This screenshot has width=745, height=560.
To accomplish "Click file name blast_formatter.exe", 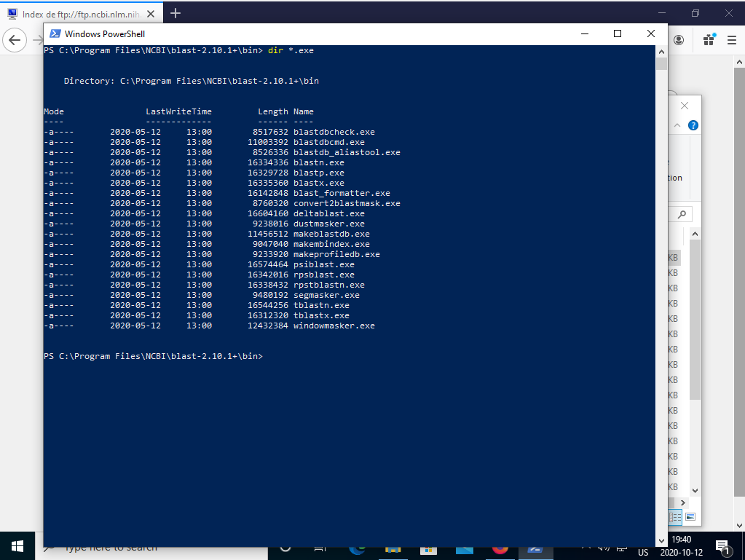I will point(342,193).
